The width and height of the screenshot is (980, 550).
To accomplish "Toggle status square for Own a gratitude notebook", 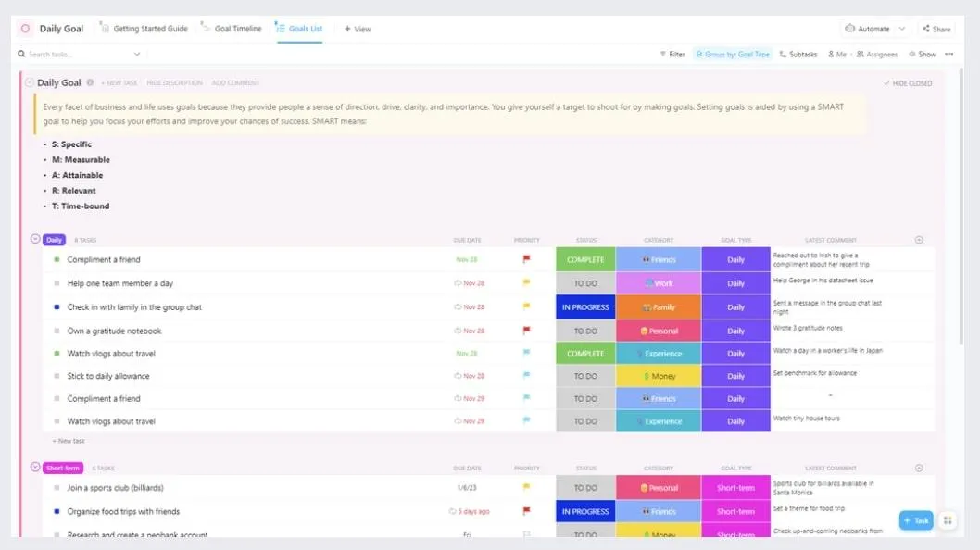I will pos(57,331).
